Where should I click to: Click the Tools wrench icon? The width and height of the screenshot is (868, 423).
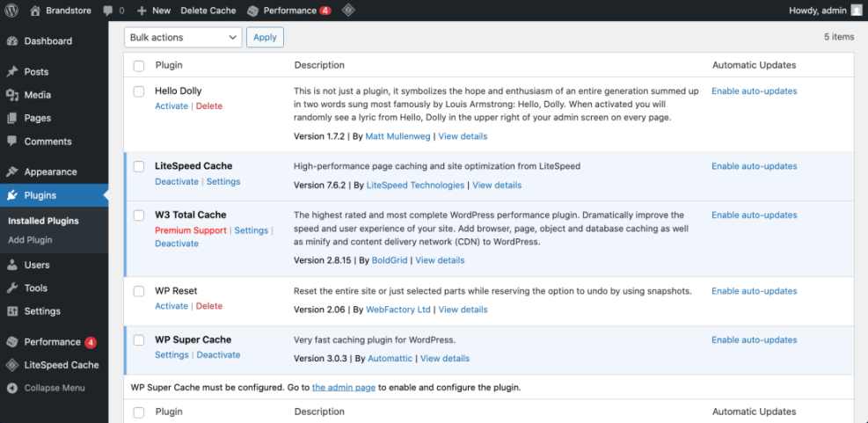click(12, 288)
